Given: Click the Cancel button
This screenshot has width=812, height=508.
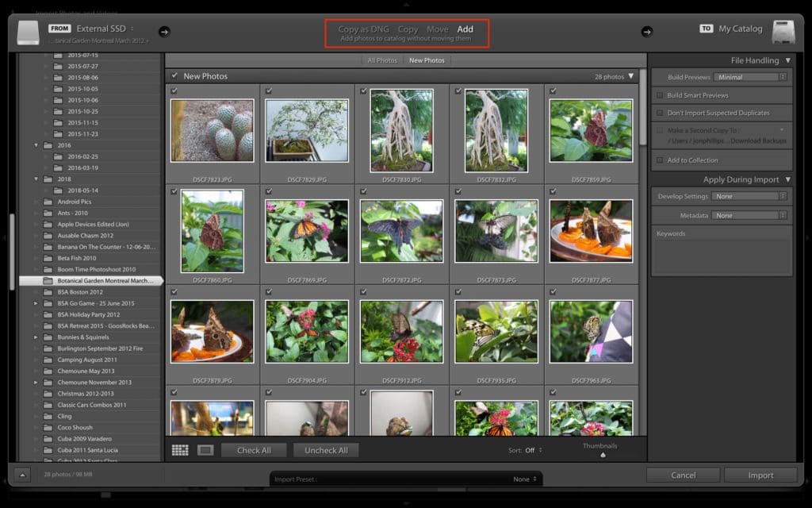Looking at the screenshot, I should tap(683, 475).
